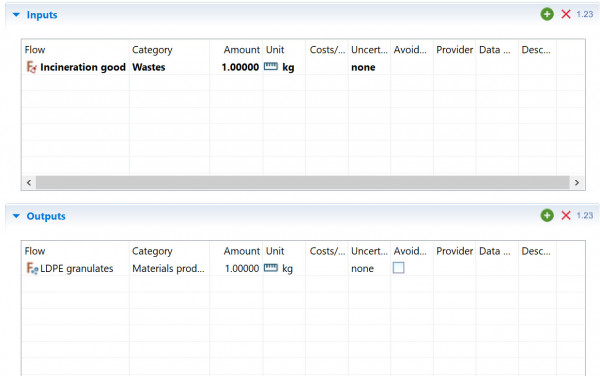Click Flow column header in Inputs table
600x376 pixels.
(35, 50)
